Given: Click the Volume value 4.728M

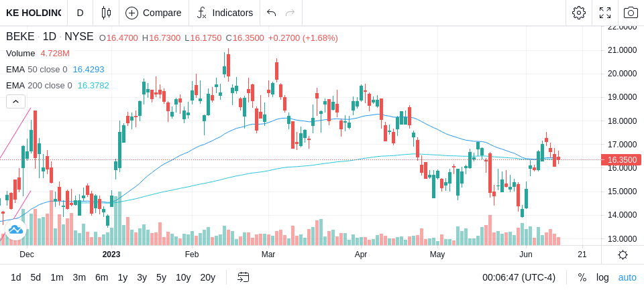Looking at the screenshot, I should [55, 54].
